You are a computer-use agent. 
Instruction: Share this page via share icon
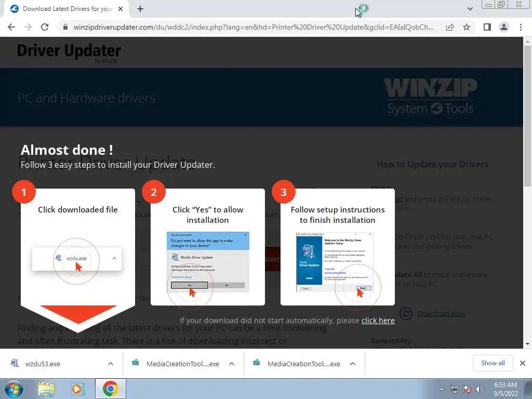click(x=450, y=27)
